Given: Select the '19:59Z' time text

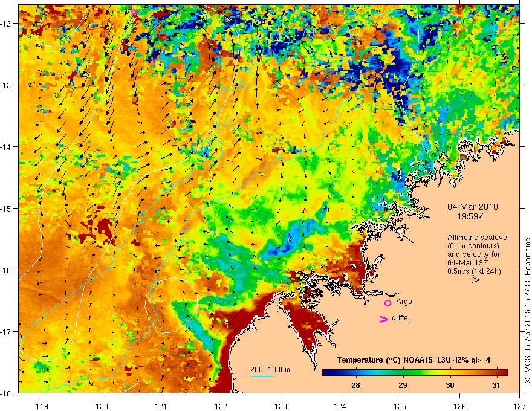Looking at the screenshot, I should pyautogui.click(x=470, y=216).
